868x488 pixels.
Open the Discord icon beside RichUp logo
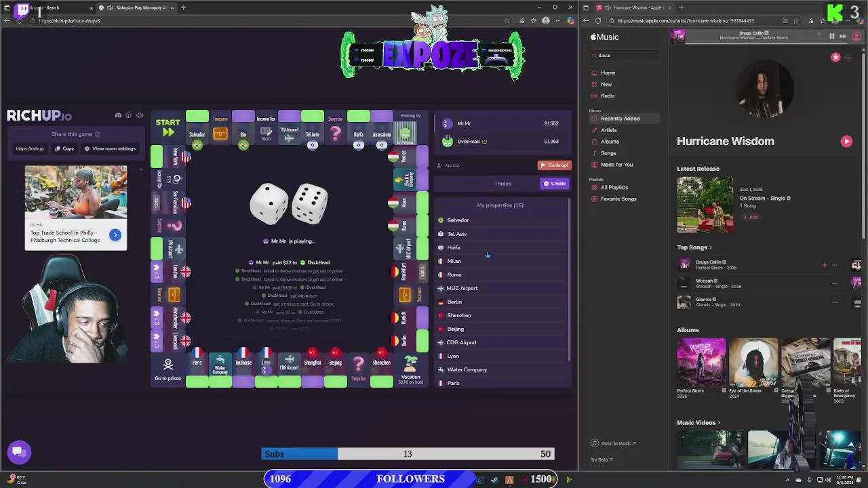point(118,115)
